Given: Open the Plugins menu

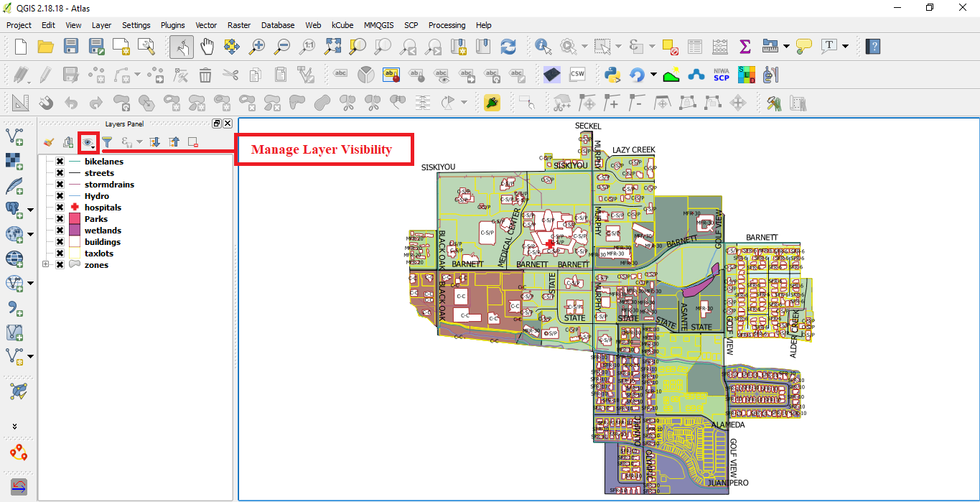Looking at the screenshot, I should pos(172,25).
